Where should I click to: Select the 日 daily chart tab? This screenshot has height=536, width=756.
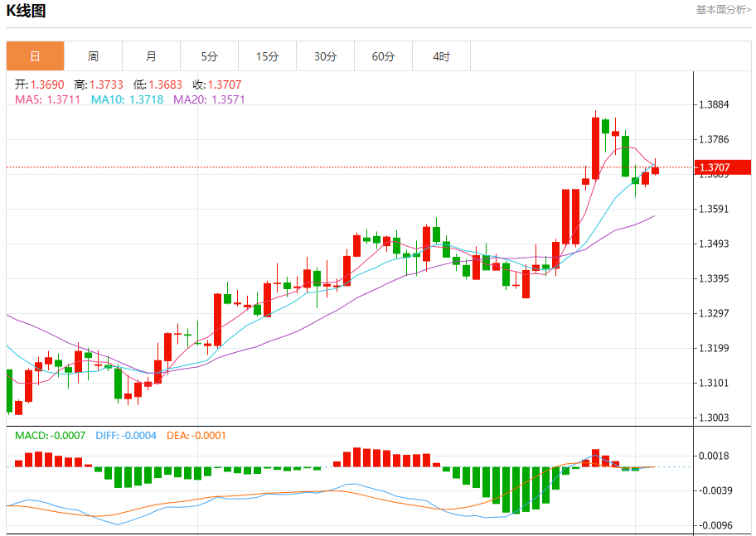pyautogui.click(x=35, y=56)
